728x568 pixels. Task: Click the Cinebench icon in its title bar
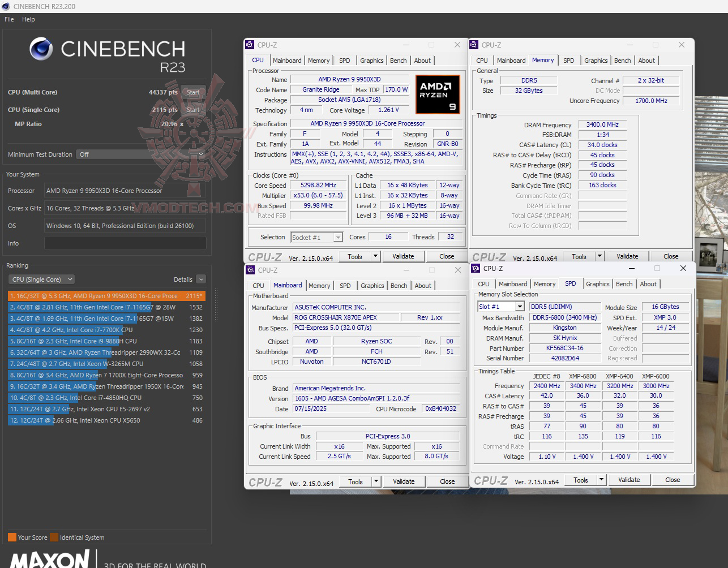click(x=6, y=6)
